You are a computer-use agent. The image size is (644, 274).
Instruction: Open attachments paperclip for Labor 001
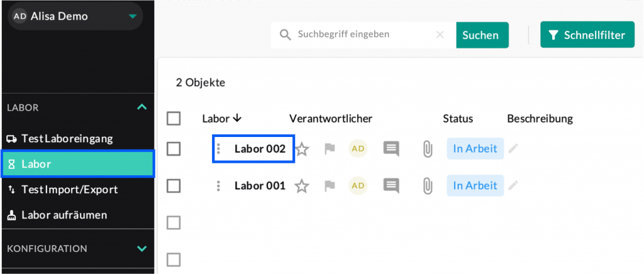point(428,185)
